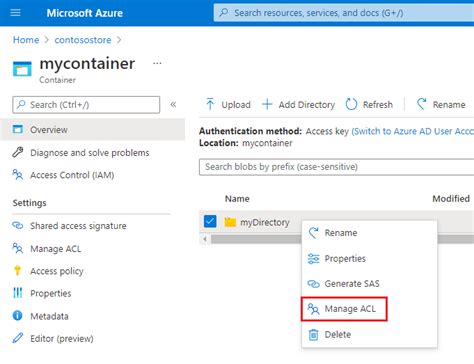Open the myDirectory folder name
Image resolution: width=474 pixels, height=364 pixels.
tap(265, 222)
